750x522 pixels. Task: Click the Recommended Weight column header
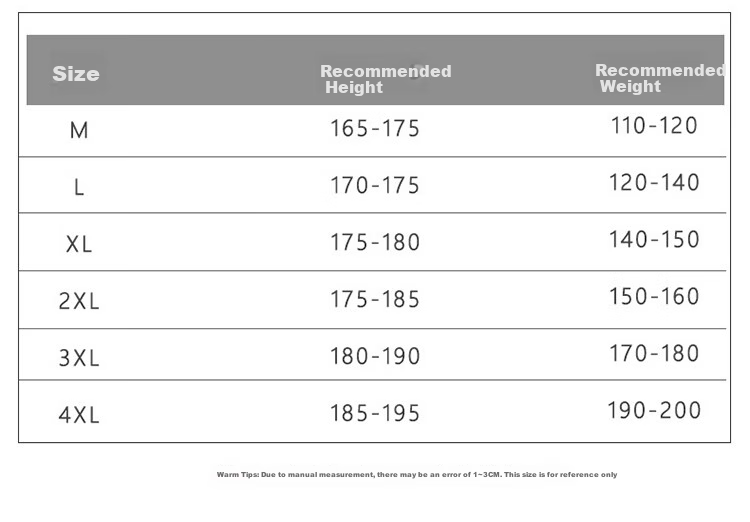660,78
